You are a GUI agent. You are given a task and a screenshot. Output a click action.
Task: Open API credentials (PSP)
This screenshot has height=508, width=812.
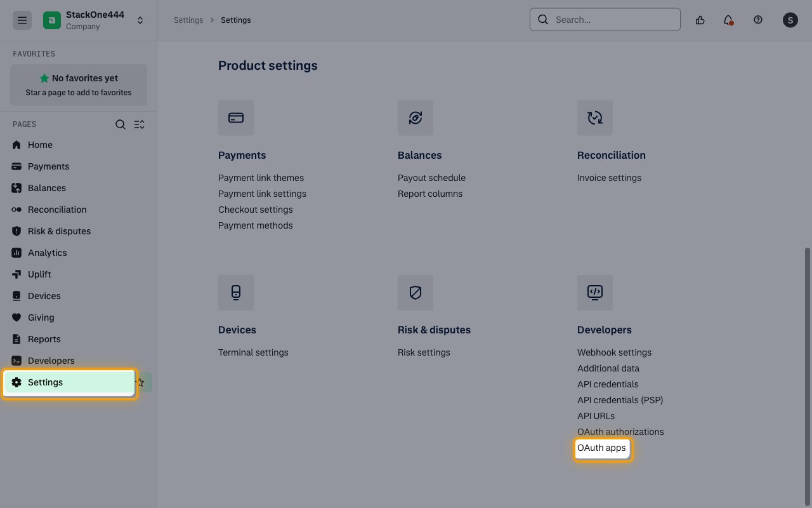[620, 400]
